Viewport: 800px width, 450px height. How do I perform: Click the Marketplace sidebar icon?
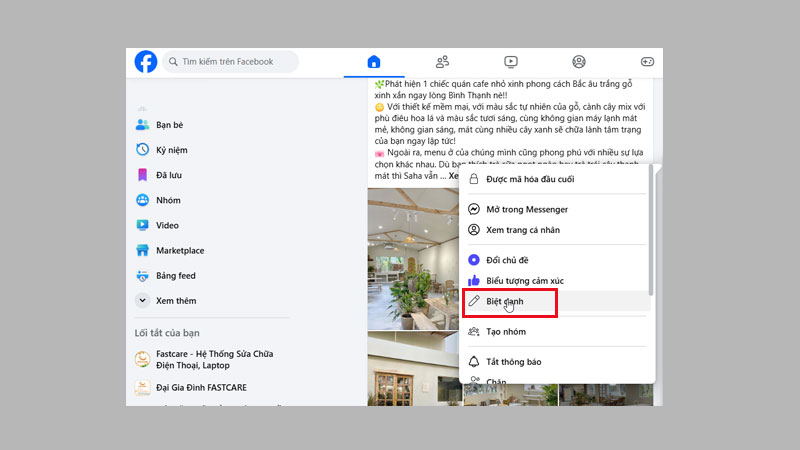143,250
